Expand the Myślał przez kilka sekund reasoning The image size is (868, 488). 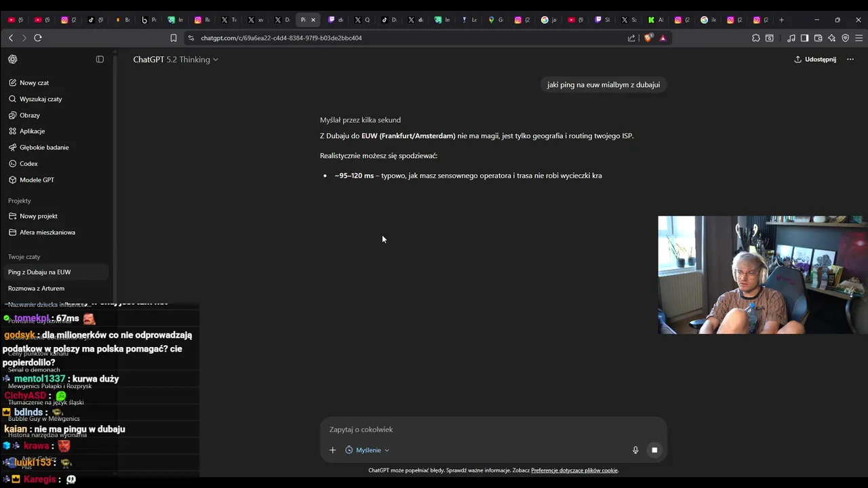(x=360, y=120)
